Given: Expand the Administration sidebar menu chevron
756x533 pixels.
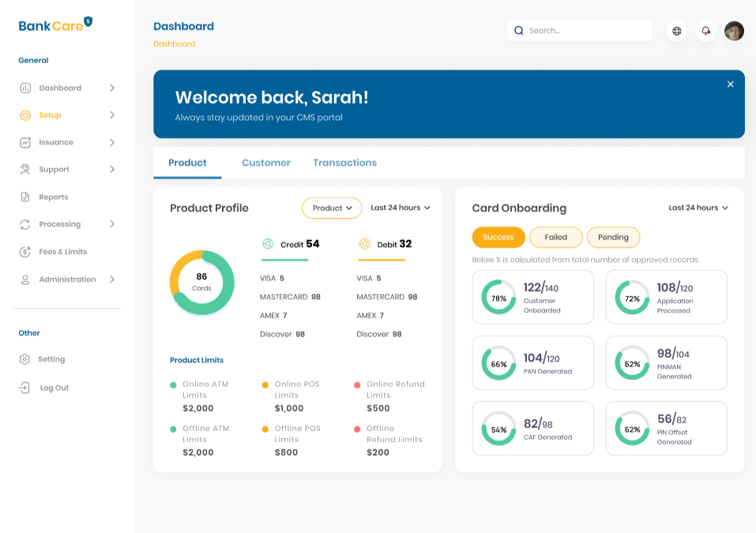Looking at the screenshot, I should click(112, 280).
